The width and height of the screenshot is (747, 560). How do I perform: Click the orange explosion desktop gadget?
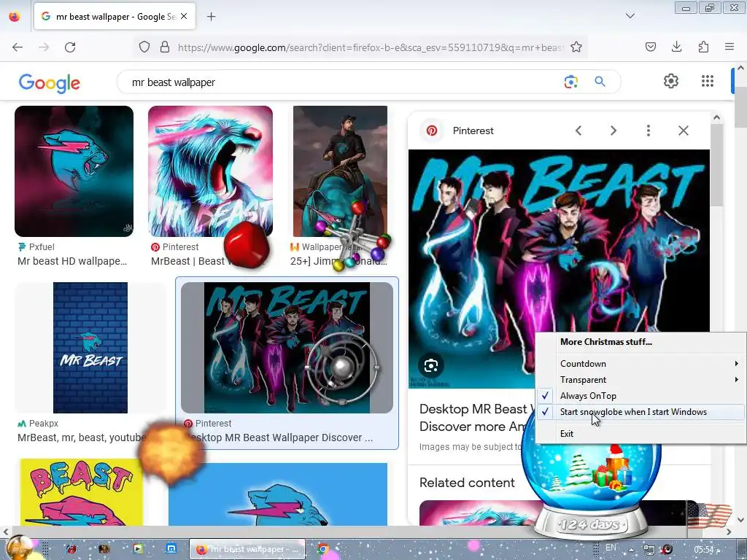pyautogui.click(x=170, y=452)
